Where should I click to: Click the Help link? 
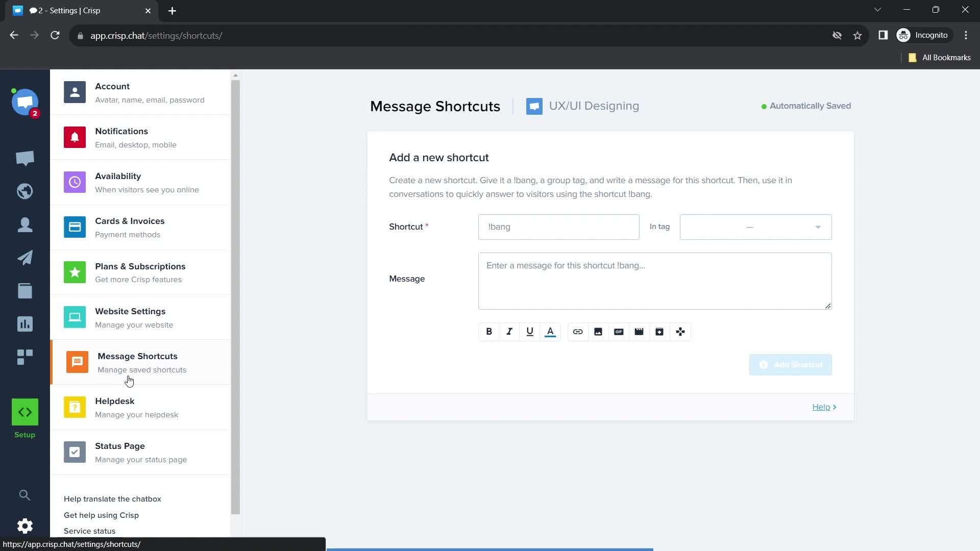pos(821,407)
